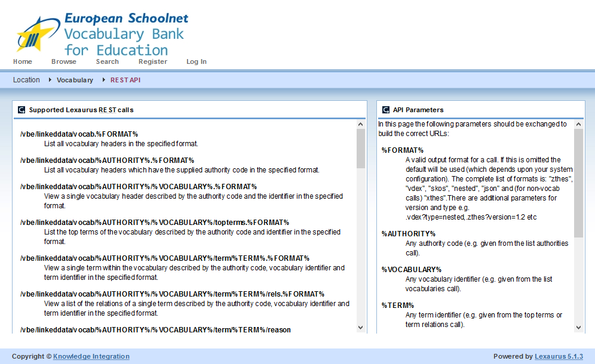This screenshot has height=364, width=595.
Task: Click the 'Any vocabulary identifier' description text
Action: [x=479, y=284]
